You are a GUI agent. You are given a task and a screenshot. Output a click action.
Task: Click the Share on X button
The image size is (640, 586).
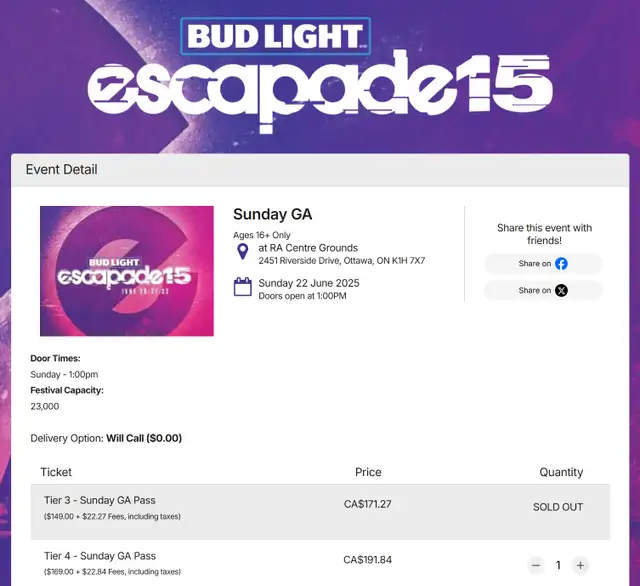pyautogui.click(x=543, y=291)
